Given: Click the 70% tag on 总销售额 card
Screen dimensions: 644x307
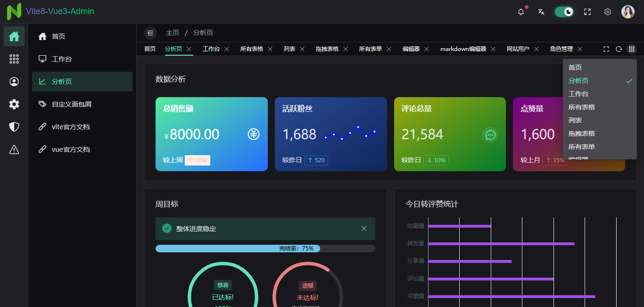Looking at the screenshot, I should pyautogui.click(x=198, y=160).
